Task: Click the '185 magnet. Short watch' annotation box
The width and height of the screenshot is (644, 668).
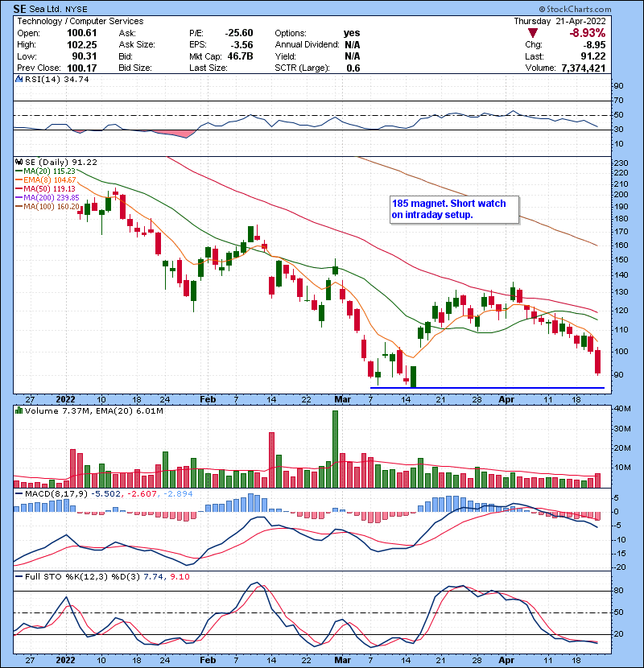Action: coord(455,209)
